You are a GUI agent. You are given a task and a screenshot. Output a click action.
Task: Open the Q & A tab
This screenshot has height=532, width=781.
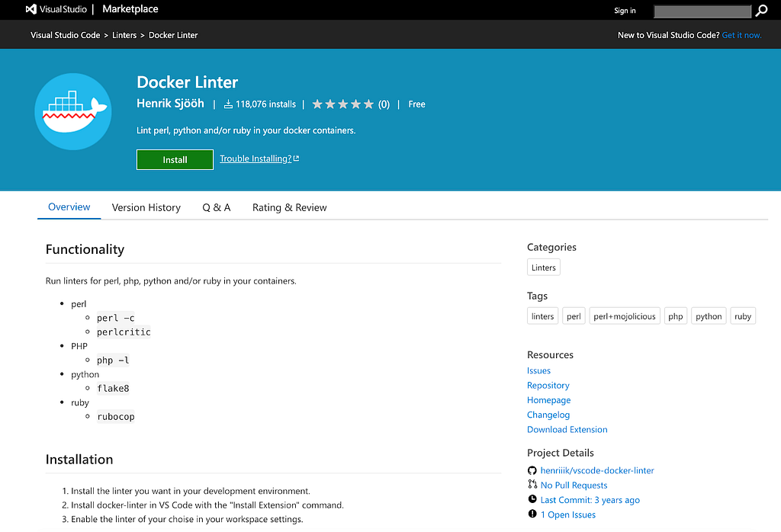[x=216, y=207]
